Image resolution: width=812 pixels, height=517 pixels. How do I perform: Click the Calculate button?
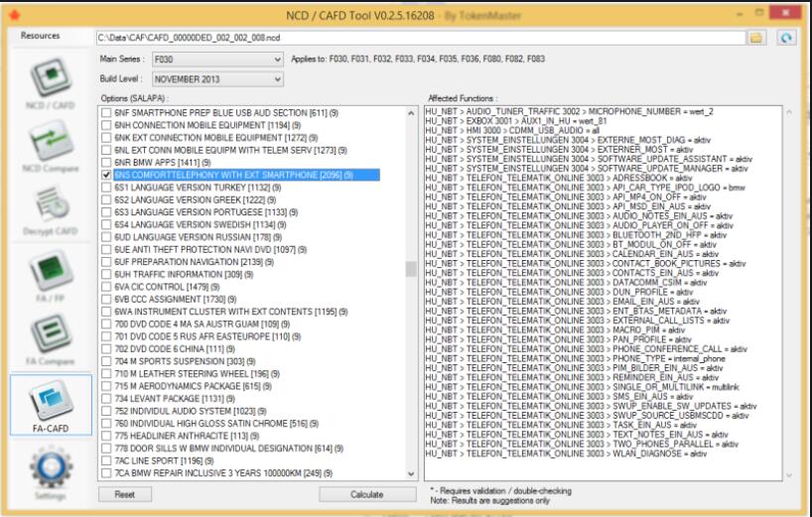point(367,494)
